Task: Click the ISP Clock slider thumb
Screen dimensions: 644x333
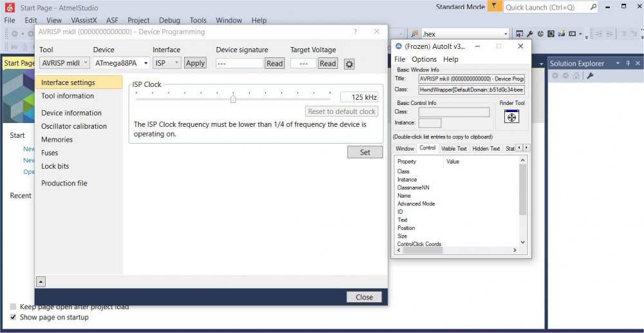Action: coord(233,99)
